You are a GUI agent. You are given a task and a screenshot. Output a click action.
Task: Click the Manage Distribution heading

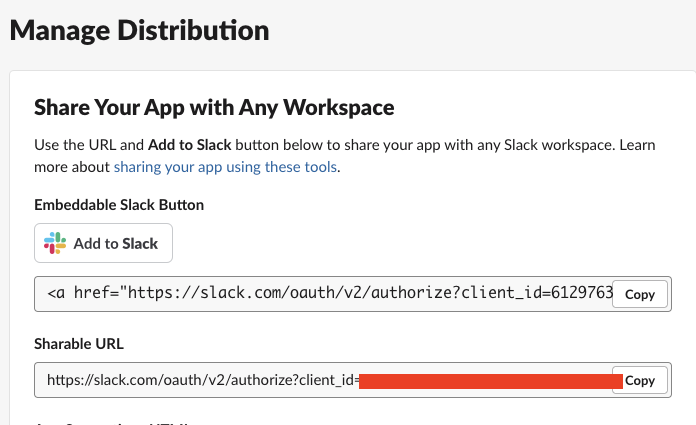(139, 31)
